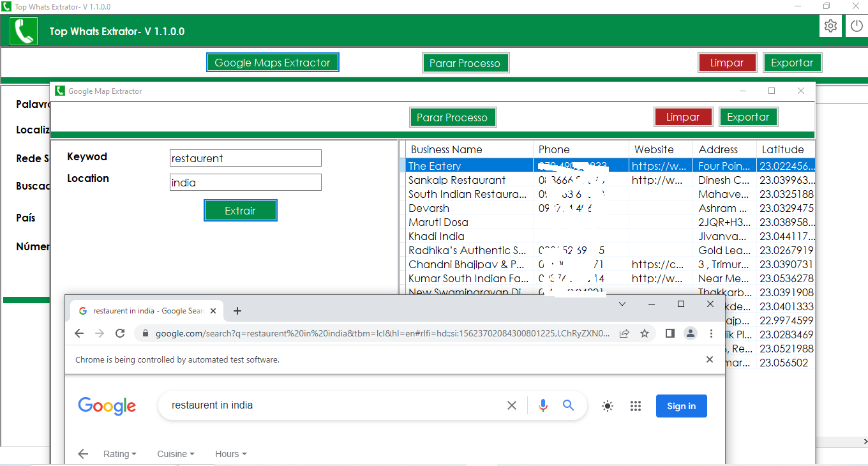Screen dimensions: 868x466
Task: Click the green phone logo icon
Action: 24,31
